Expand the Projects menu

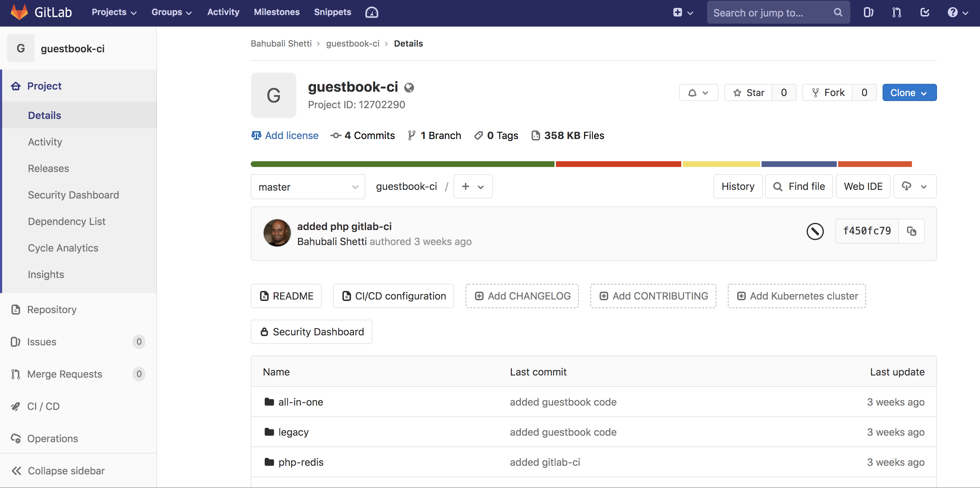pyautogui.click(x=114, y=12)
